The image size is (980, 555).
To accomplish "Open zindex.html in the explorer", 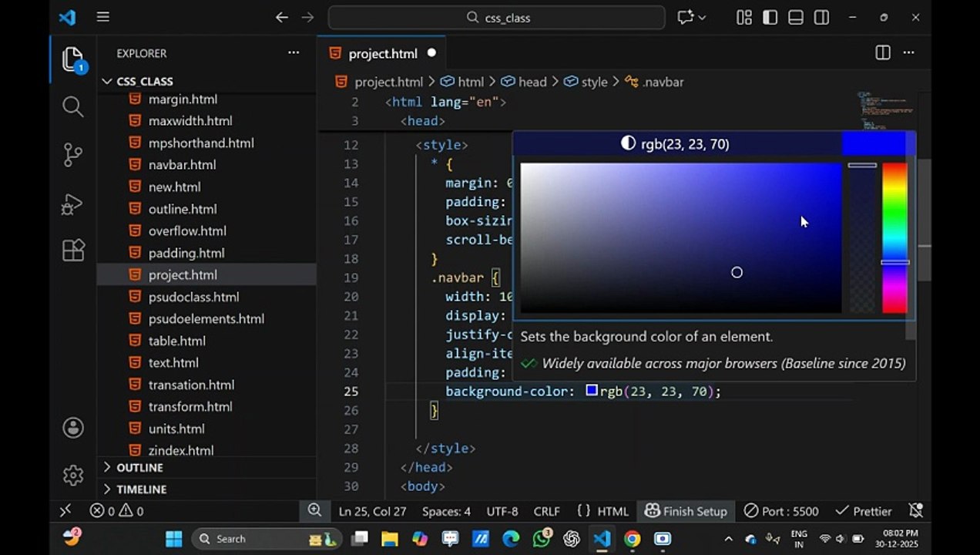I will pos(181,450).
